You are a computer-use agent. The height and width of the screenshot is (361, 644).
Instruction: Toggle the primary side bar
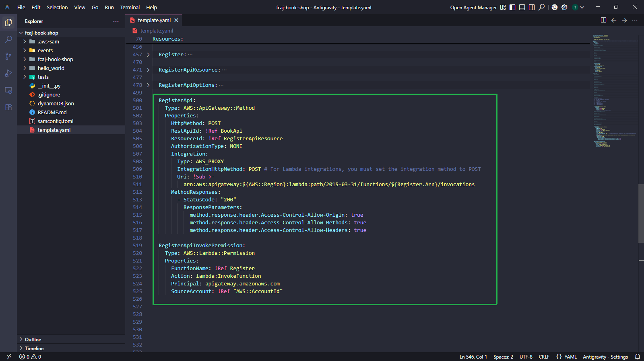tap(512, 7)
